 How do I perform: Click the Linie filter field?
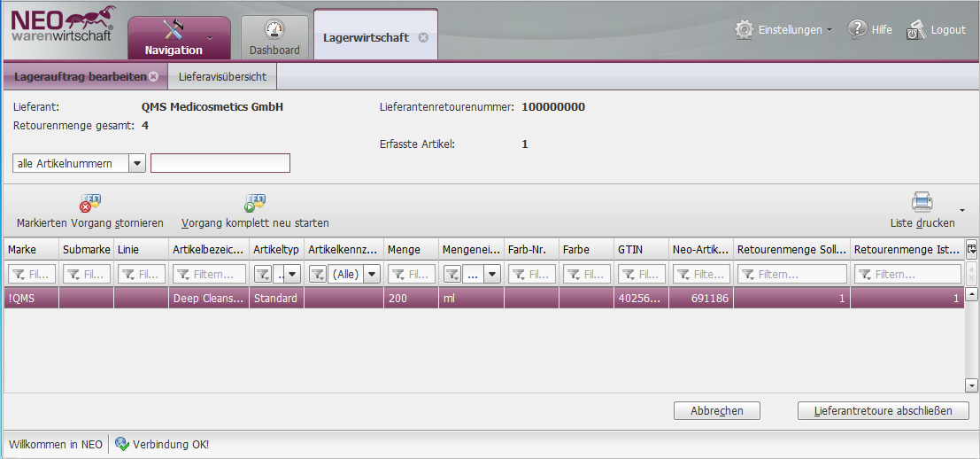pos(142,274)
